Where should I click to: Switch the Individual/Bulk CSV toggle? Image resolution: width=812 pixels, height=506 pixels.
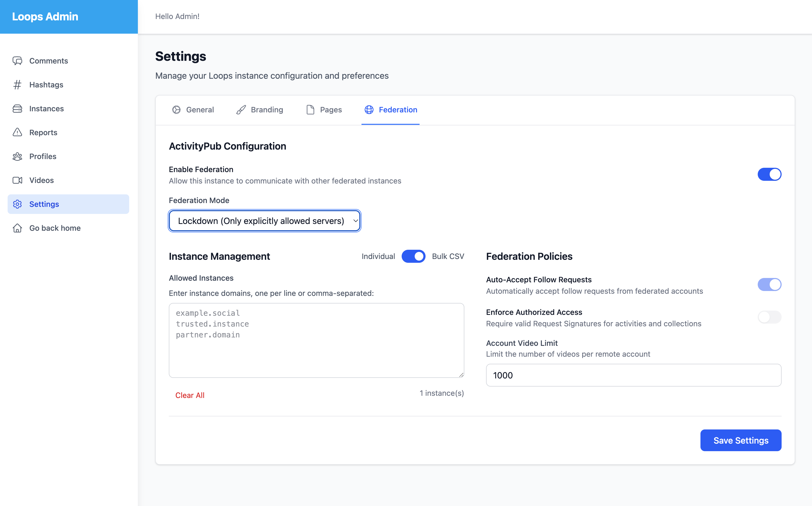[413, 256]
